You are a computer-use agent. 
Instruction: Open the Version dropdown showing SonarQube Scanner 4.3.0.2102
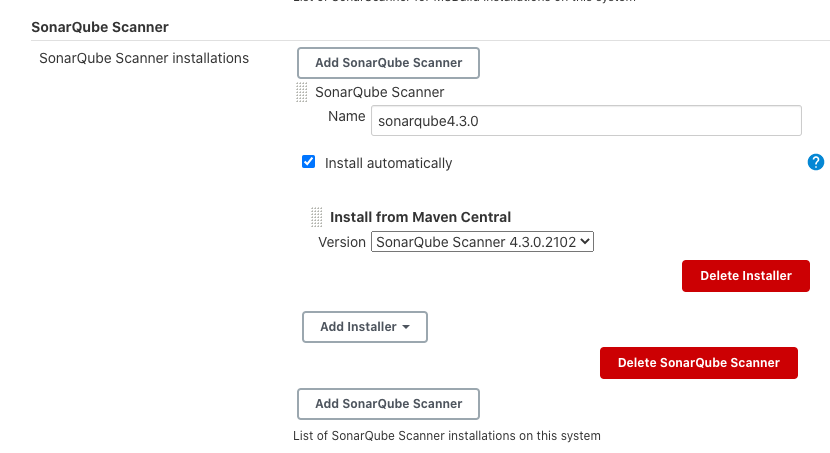[x=482, y=242]
